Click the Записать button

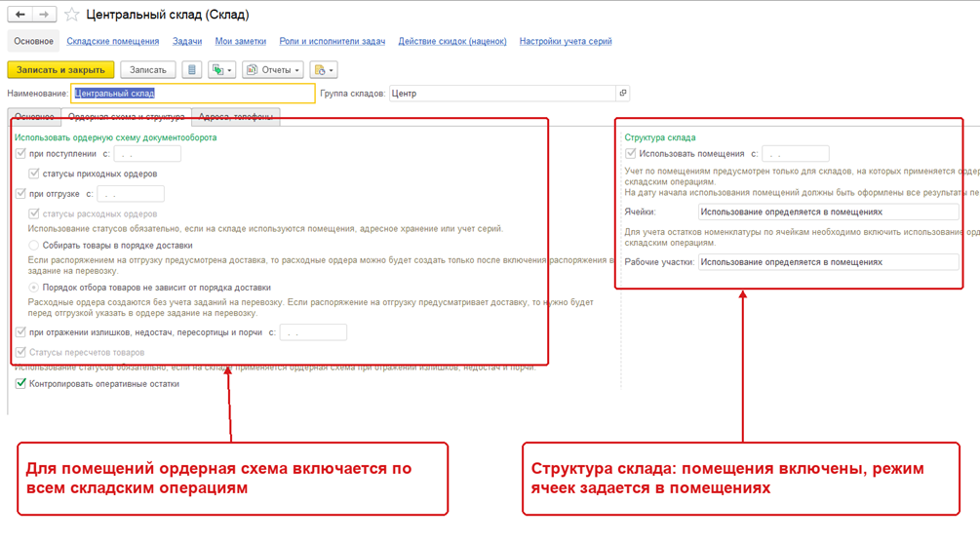coord(148,70)
